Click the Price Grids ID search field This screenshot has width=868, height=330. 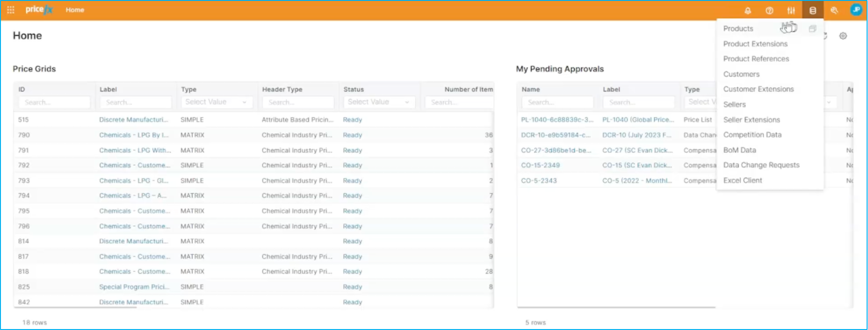[x=55, y=102]
